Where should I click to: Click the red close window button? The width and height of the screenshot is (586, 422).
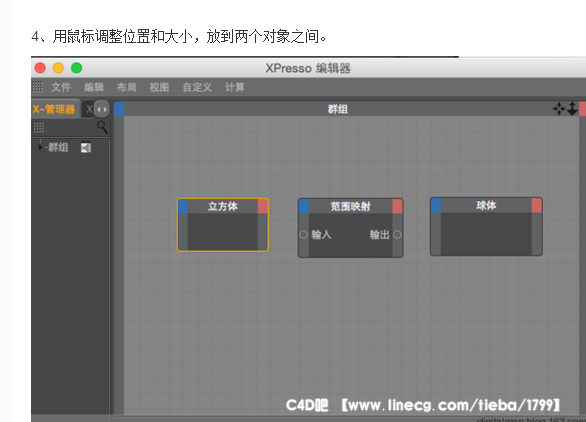pyautogui.click(x=40, y=68)
